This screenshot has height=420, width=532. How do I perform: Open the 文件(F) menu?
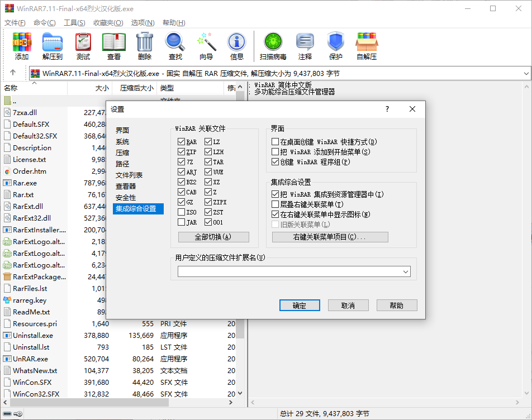(15, 23)
